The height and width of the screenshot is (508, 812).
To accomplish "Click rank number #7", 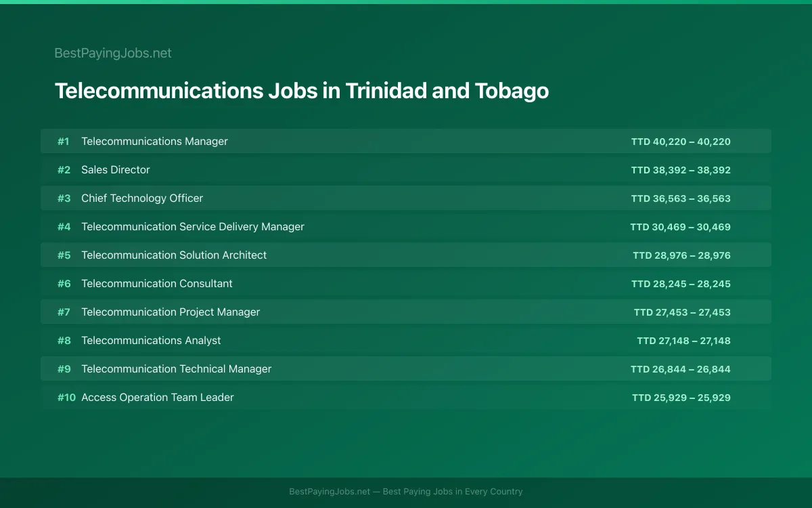I will (x=64, y=312).
